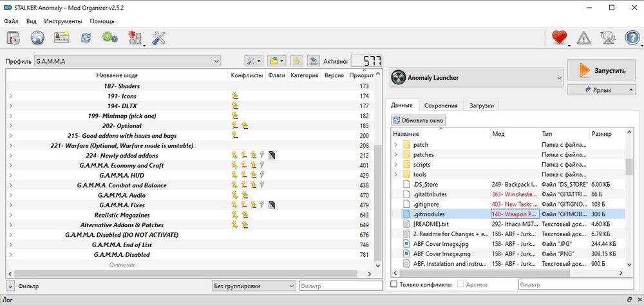Click the mod list vertical scrollbar thumb
The height and width of the screenshot is (305, 644).
[378, 205]
